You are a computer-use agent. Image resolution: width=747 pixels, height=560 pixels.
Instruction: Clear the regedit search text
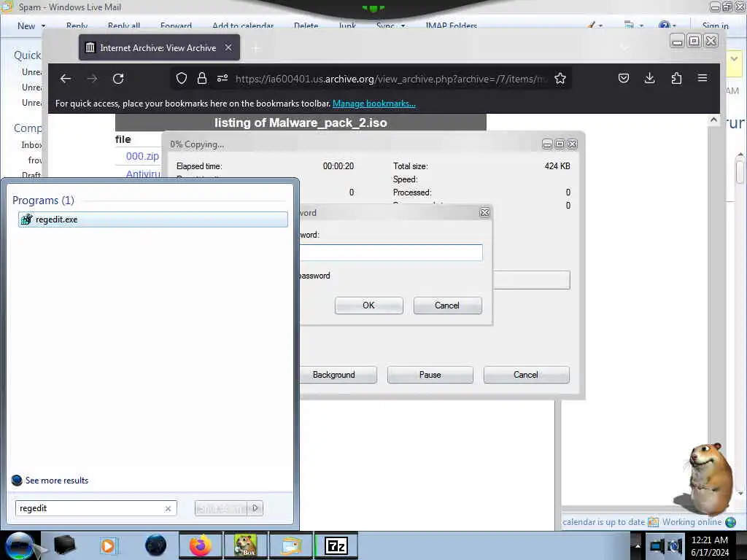coord(169,508)
